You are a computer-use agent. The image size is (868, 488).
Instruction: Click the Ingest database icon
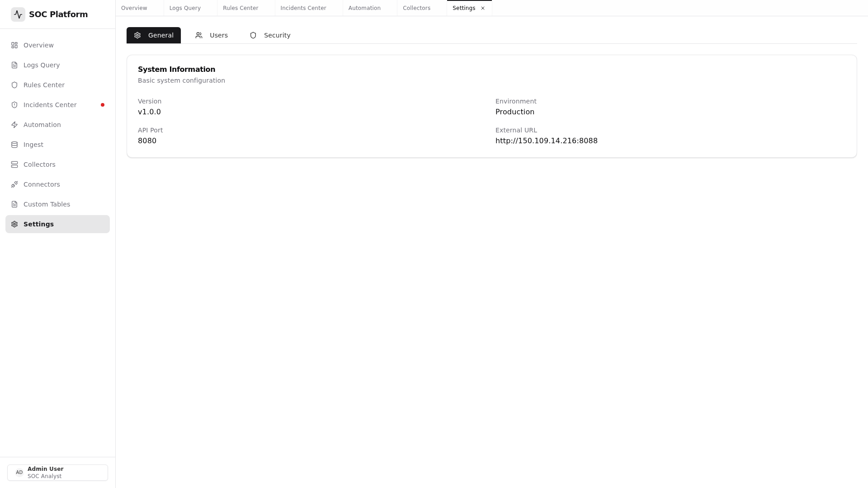pyautogui.click(x=14, y=145)
